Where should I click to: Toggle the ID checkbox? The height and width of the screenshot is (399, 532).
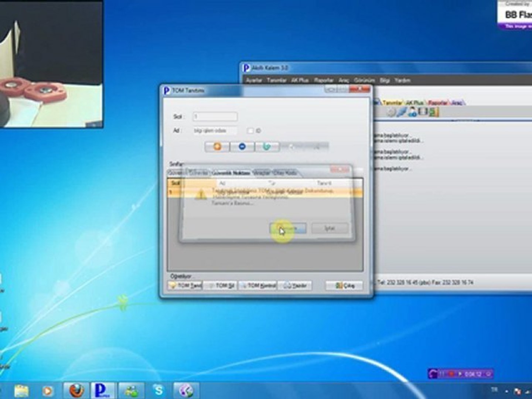250,131
